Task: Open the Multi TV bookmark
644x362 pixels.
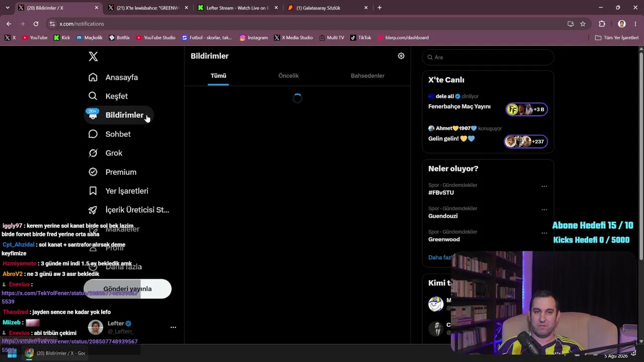Action: pos(331,38)
